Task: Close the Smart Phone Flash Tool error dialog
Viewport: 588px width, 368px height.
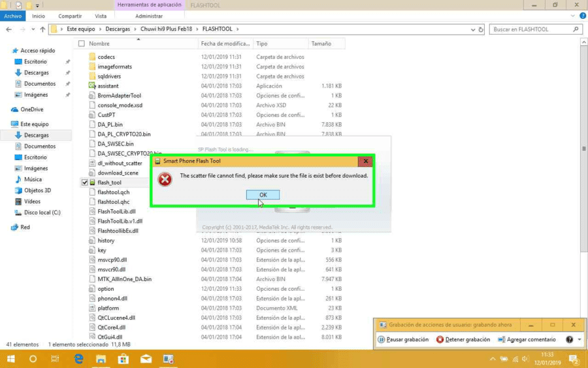Action: 365,161
